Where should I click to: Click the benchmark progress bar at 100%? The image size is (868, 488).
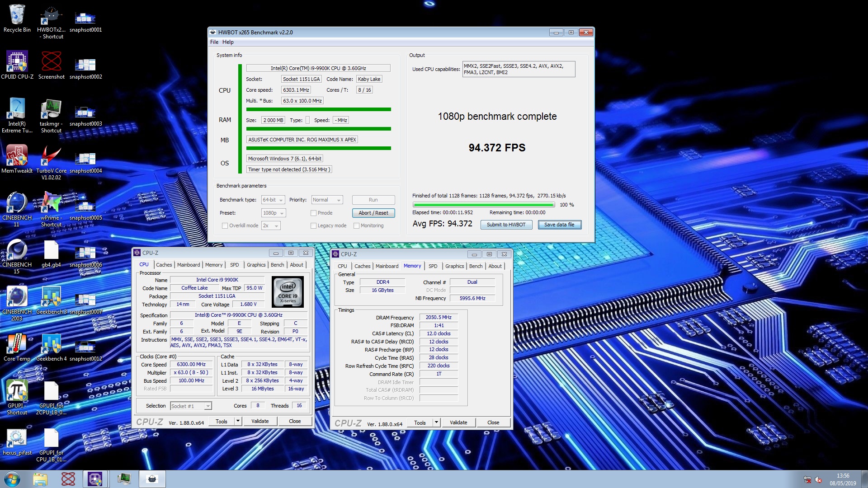(483, 205)
